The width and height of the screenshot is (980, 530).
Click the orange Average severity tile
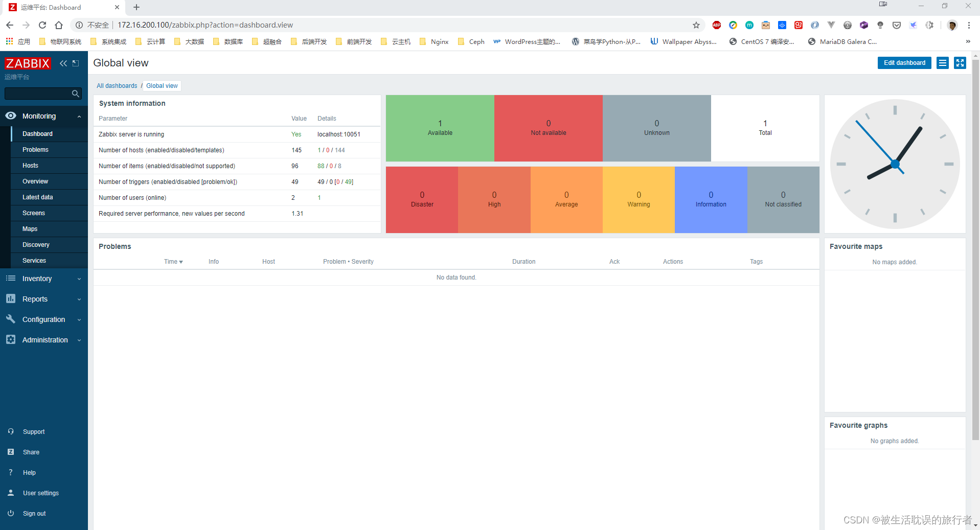click(566, 200)
